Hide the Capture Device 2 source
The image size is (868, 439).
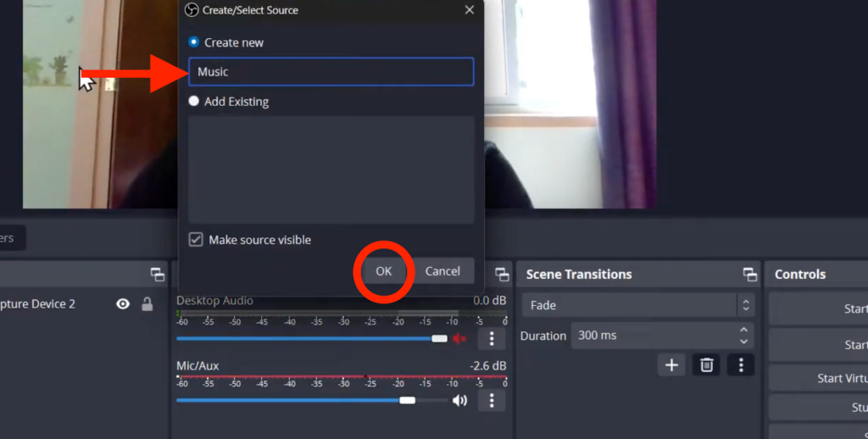click(x=123, y=304)
